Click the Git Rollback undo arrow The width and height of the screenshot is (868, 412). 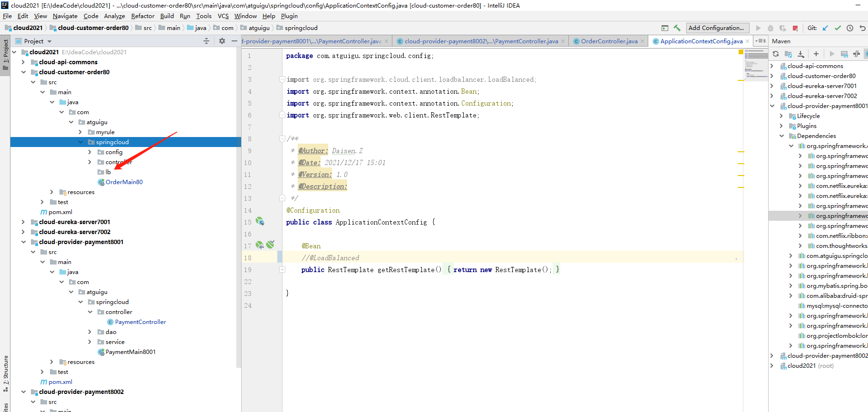coord(862,28)
